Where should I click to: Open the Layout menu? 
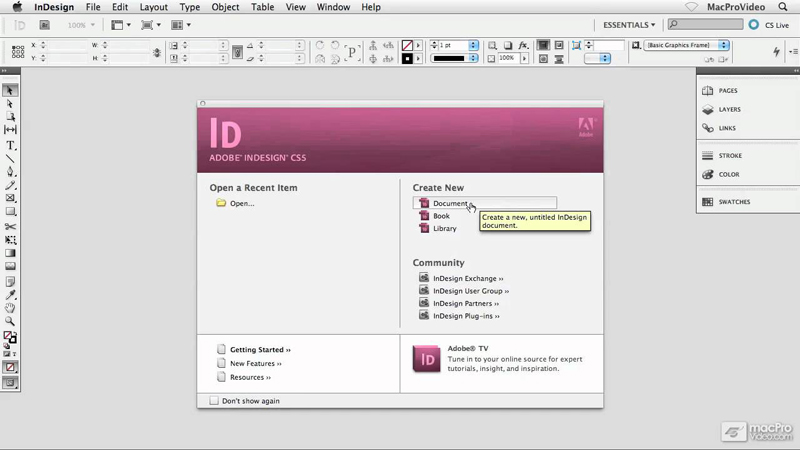(x=154, y=7)
